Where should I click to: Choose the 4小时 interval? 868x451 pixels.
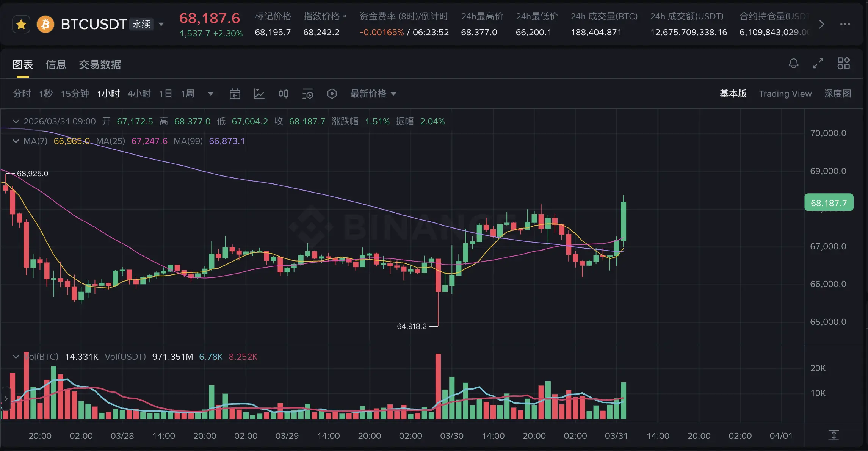tap(139, 94)
